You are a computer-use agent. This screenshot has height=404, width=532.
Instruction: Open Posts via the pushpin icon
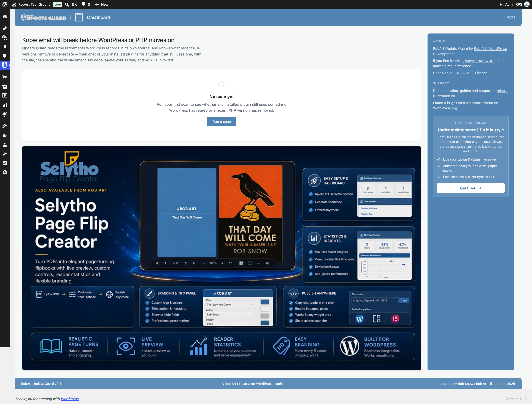click(5, 29)
